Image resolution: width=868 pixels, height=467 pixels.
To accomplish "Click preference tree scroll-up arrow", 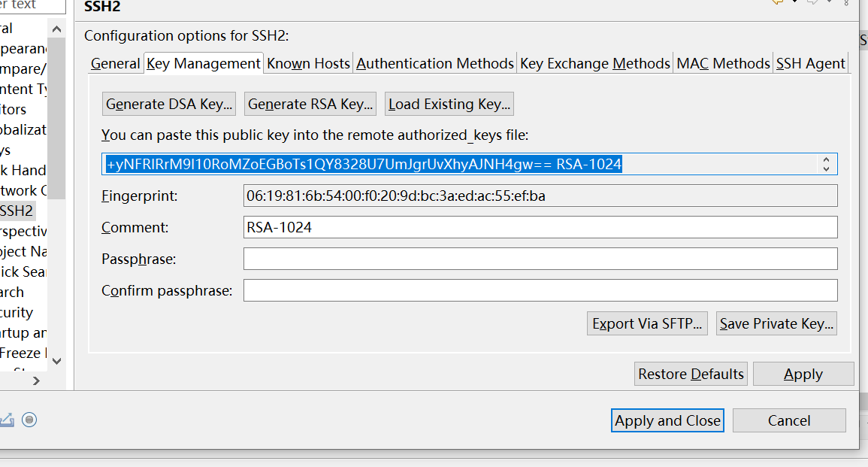I will (56, 29).
